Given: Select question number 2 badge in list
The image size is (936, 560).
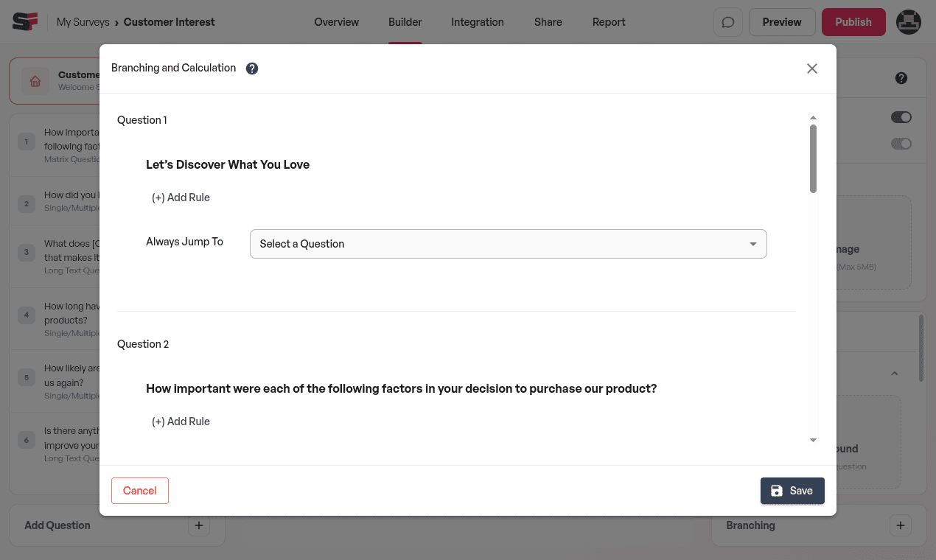Looking at the screenshot, I should point(27,204).
